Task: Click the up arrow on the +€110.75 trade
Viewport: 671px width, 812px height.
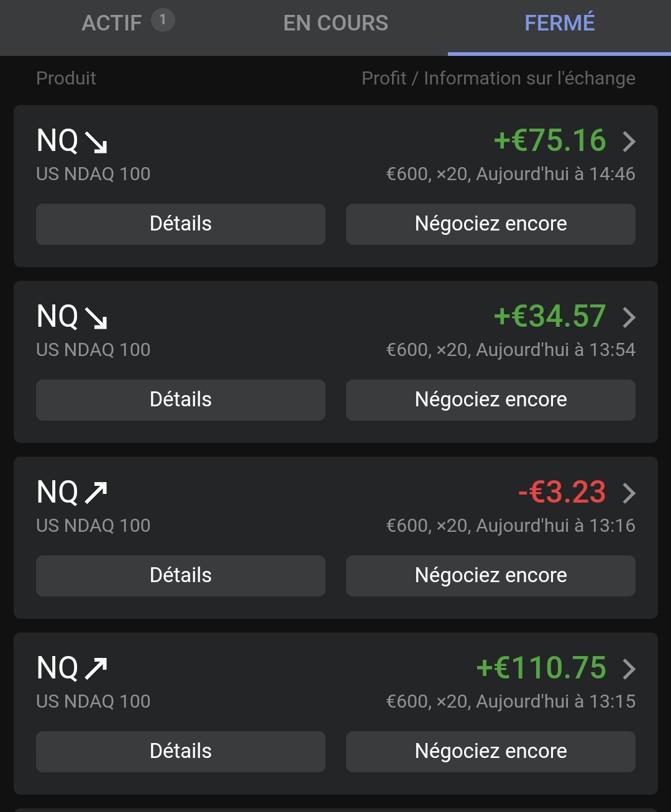Action: [96, 669]
